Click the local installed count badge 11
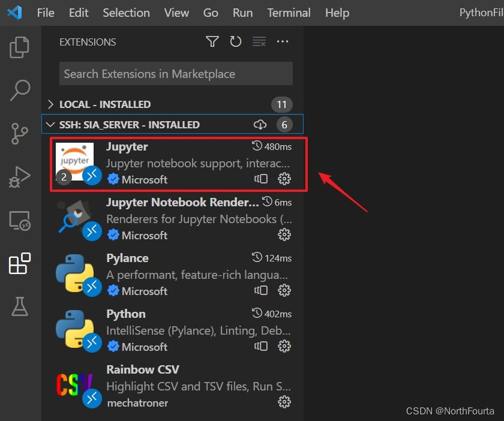The width and height of the screenshot is (504, 421). pyautogui.click(x=281, y=104)
